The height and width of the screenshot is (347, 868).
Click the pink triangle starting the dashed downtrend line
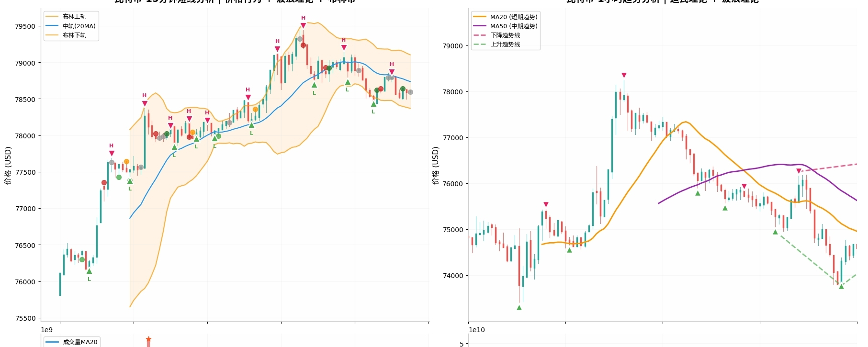799,171
